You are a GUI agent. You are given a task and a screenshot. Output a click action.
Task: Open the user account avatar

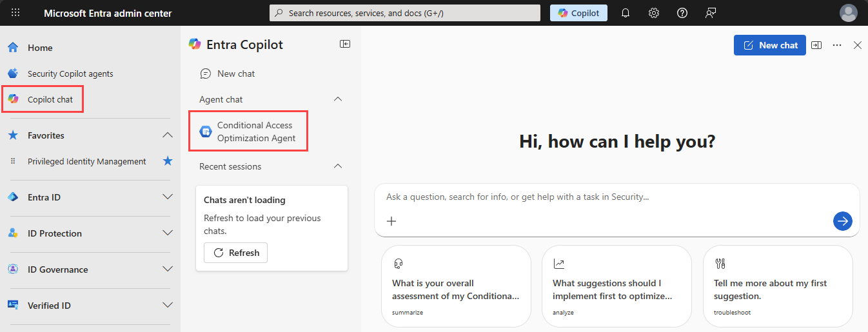click(849, 13)
